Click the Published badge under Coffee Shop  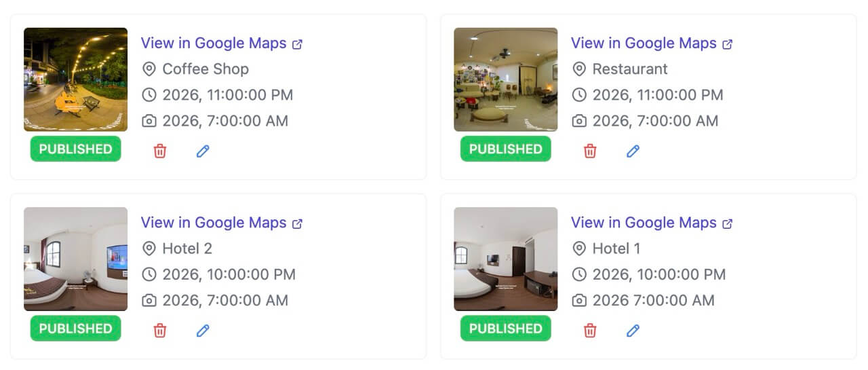75,149
